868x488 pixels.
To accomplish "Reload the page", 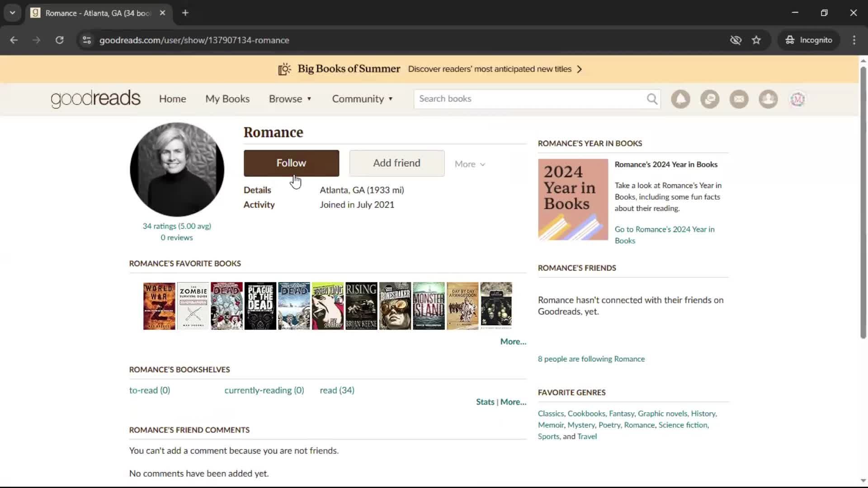I will point(59,40).
